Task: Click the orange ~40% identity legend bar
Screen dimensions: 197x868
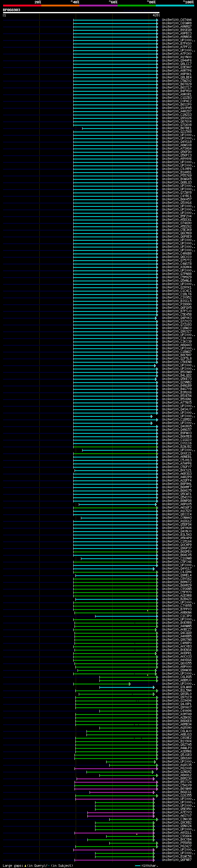Action: point(60,6)
